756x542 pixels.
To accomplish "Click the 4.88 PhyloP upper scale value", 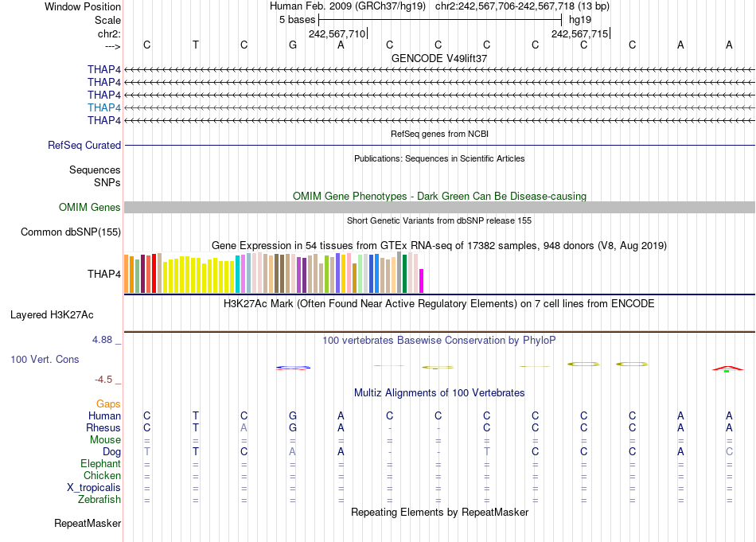I will [x=102, y=340].
